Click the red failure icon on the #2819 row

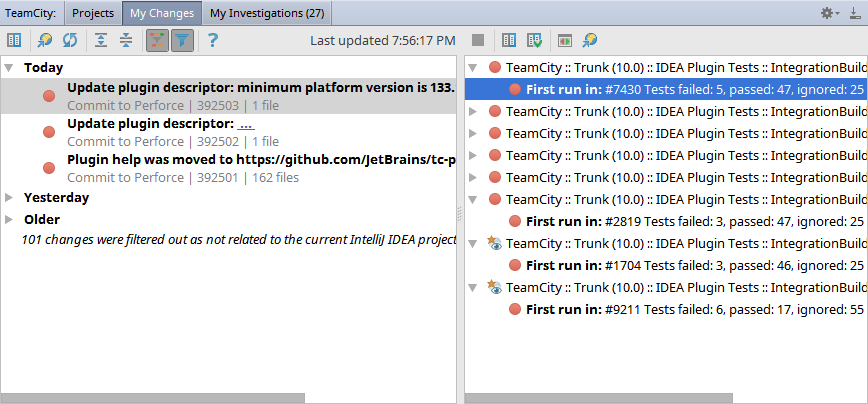click(x=515, y=221)
